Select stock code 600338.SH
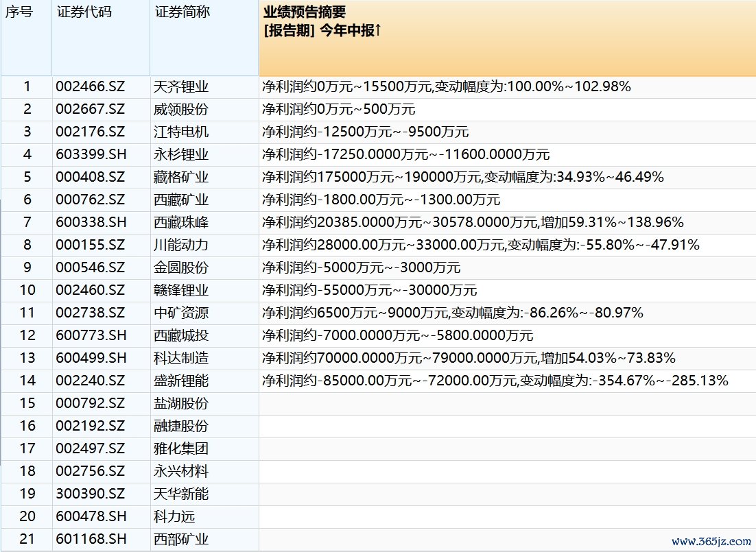Image resolution: width=756 pixels, height=552 pixels. click(91, 222)
